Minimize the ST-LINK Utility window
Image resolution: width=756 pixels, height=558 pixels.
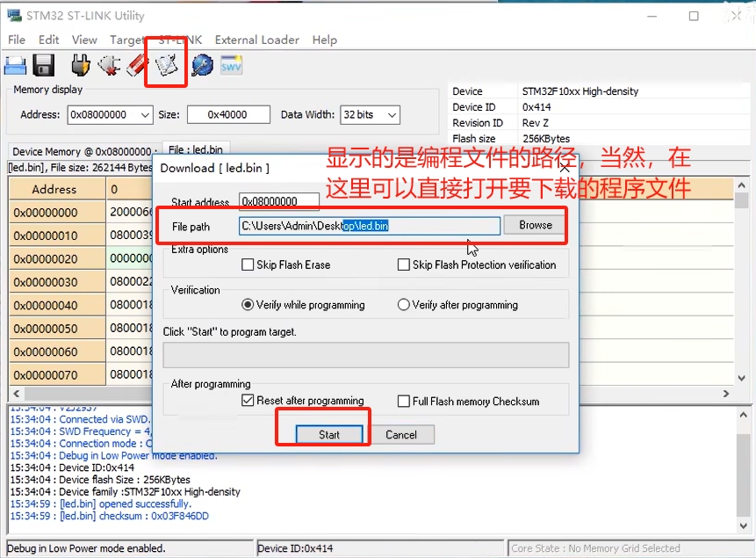pyautogui.click(x=652, y=16)
